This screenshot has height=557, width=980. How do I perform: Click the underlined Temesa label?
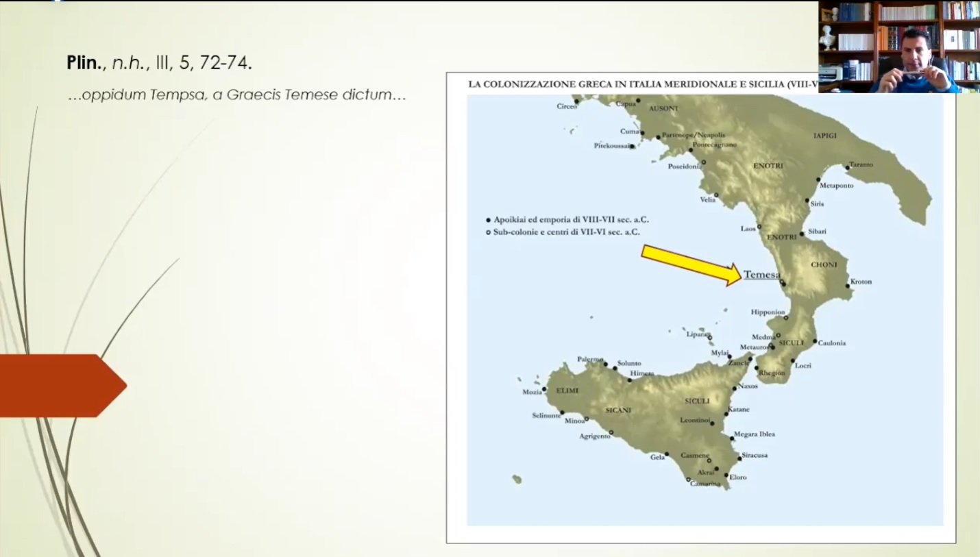(x=761, y=275)
